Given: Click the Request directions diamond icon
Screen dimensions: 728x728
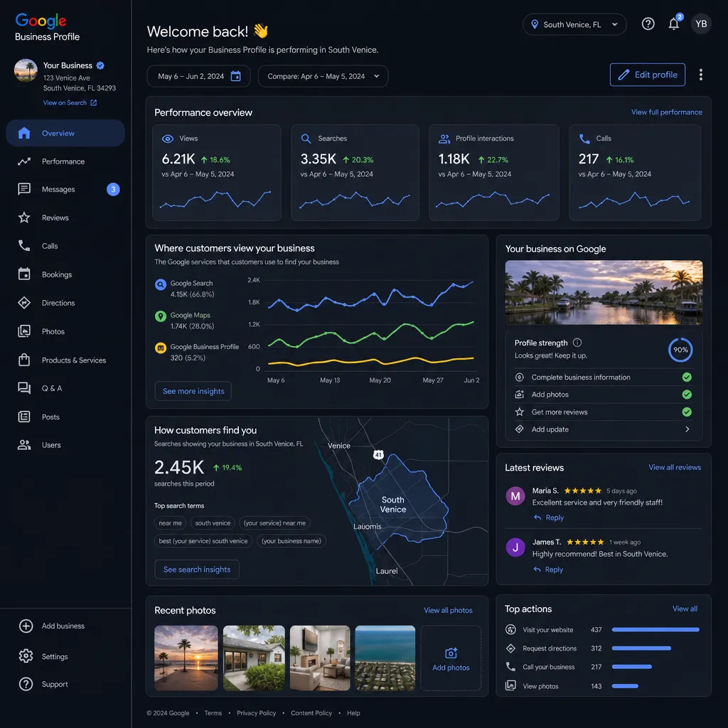Looking at the screenshot, I should tap(510, 648).
